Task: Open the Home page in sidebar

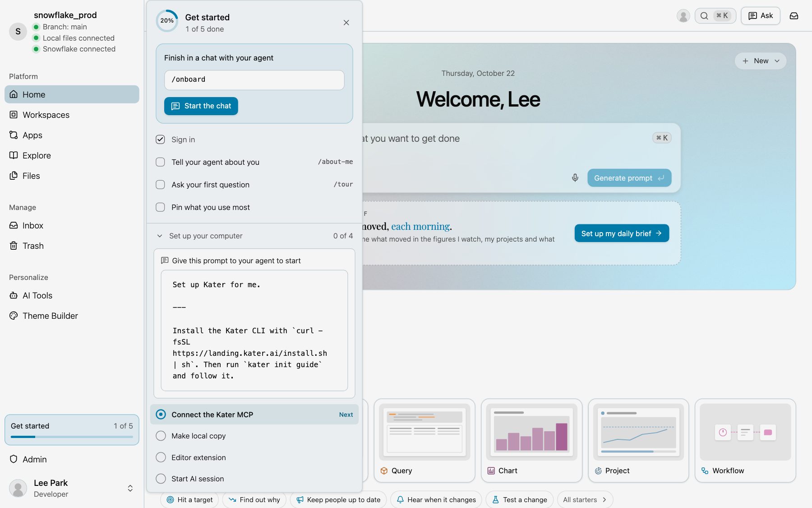Action: click(x=72, y=94)
